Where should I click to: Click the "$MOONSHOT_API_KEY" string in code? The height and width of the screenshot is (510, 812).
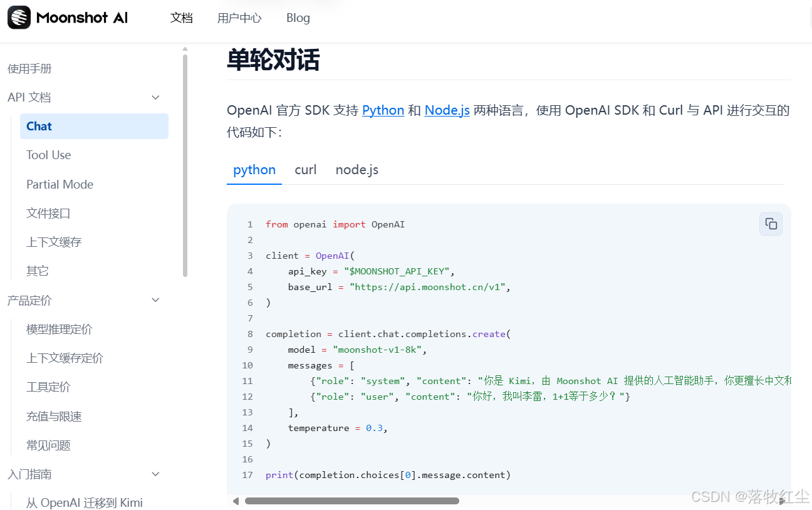tap(397, 271)
